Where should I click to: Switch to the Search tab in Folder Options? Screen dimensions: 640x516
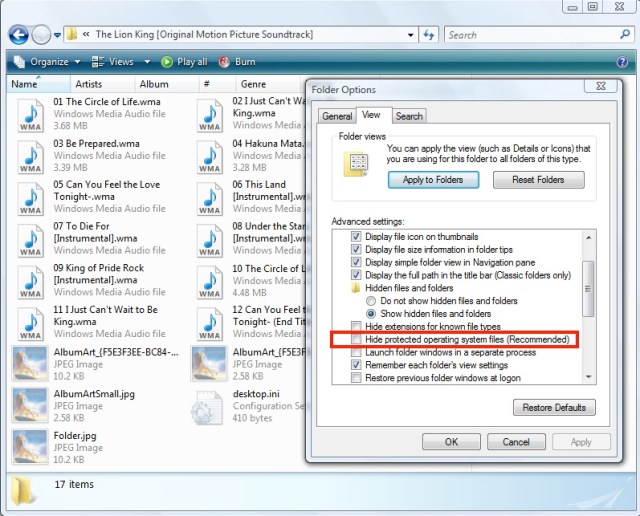coord(409,116)
